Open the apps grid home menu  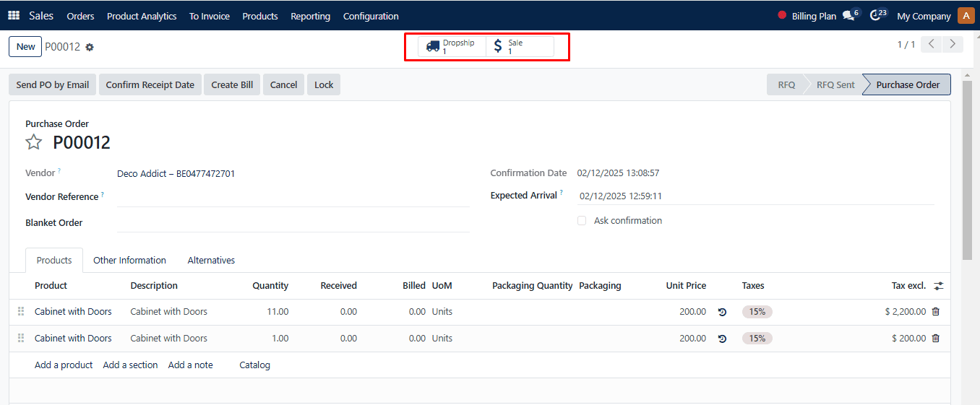point(14,15)
